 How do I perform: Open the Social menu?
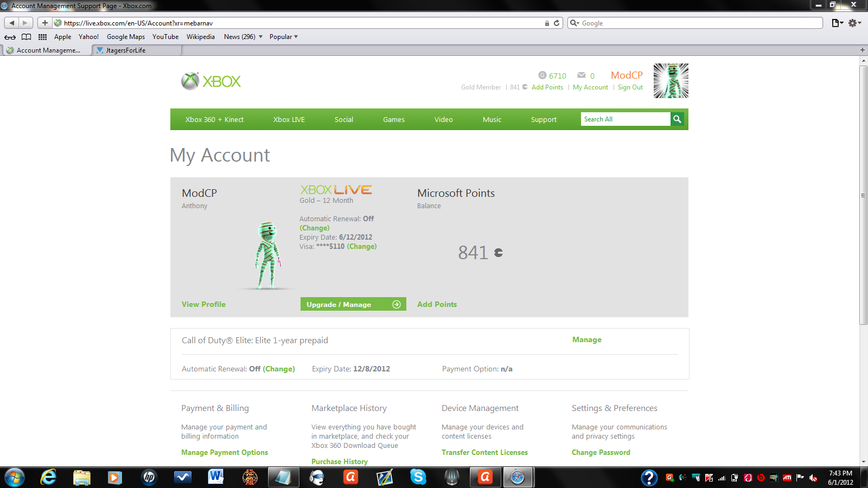click(x=344, y=119)
